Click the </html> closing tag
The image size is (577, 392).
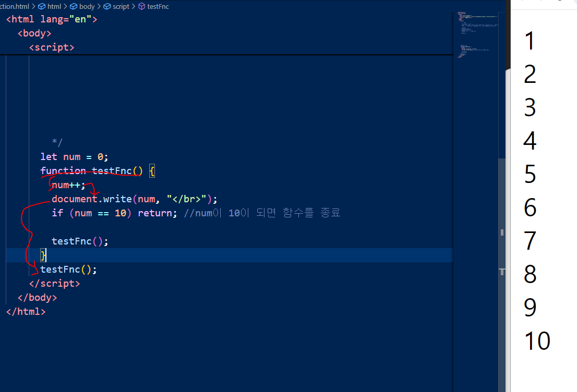pyautogui.click(x=26, y=312)
